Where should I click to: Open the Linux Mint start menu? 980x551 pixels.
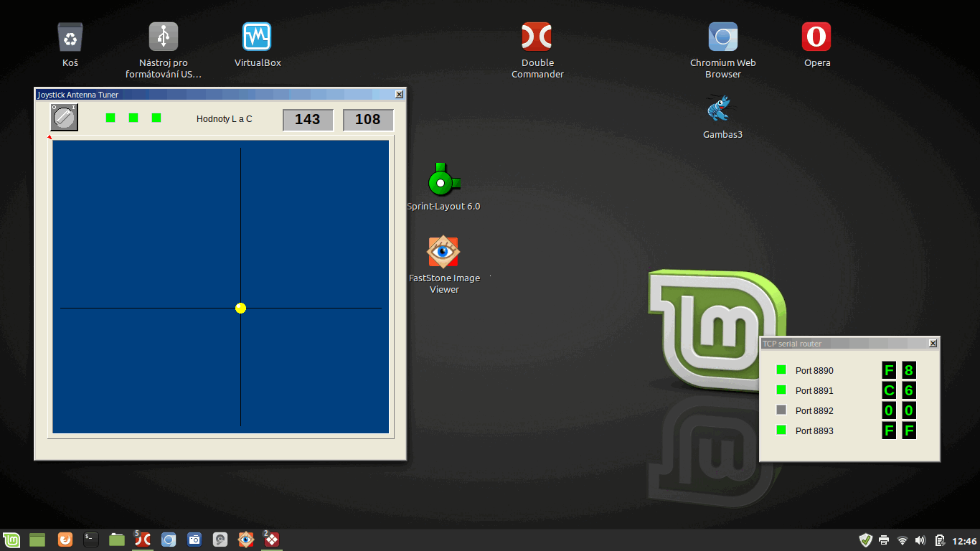(11, 540)
